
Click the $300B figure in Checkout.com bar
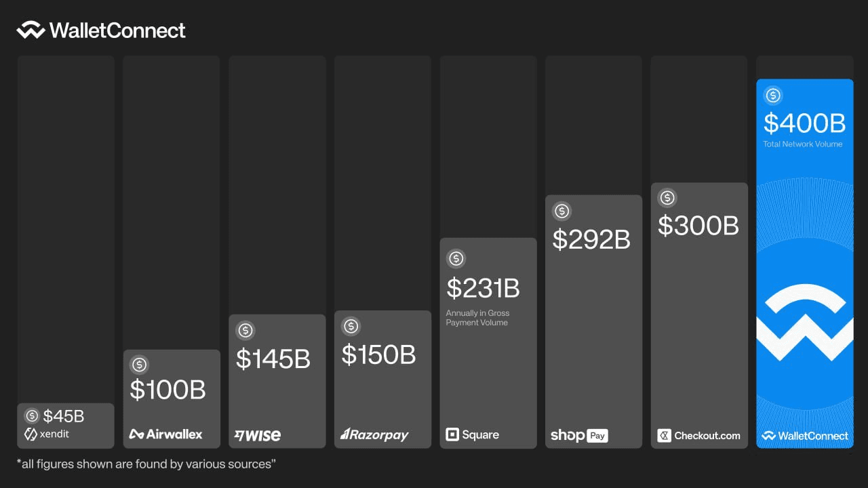pyautogui.click(x=698, y=226)
